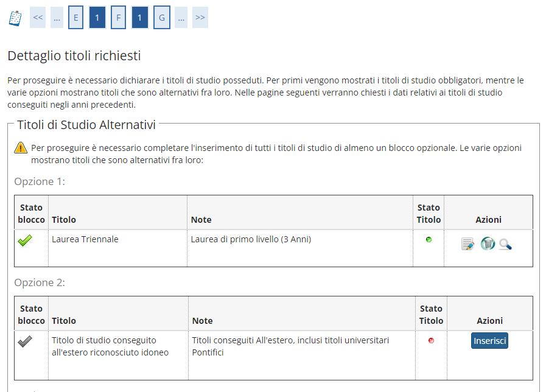546x392 pixels.
Task: Click the grey check in Opzione 2
Action: (x=25, y=341)
